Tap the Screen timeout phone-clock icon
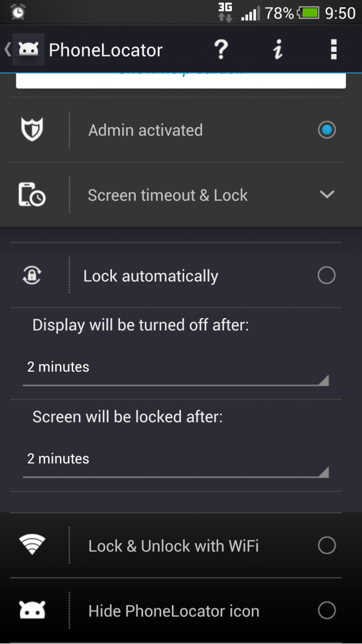 point(32,195)
